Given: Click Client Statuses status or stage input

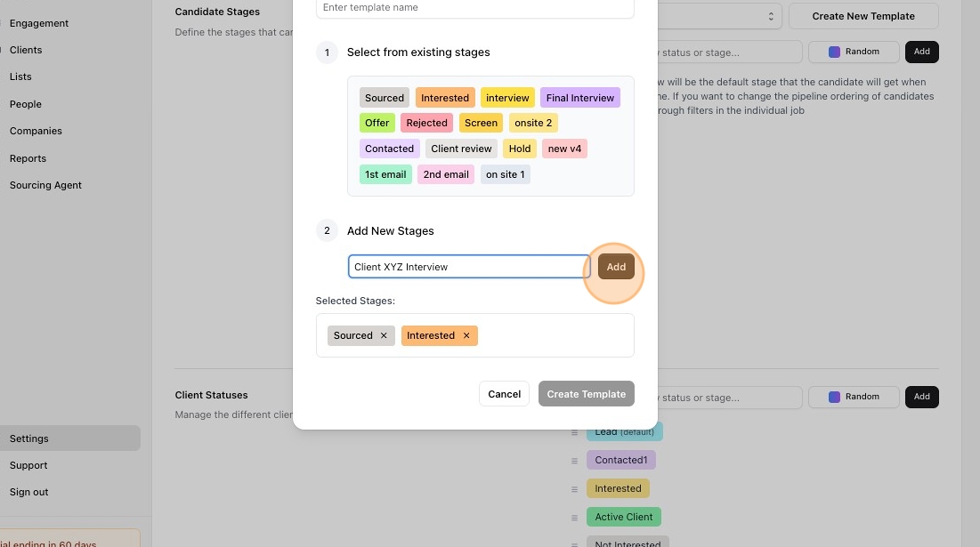Looking at the screenshot, I should (729, 398).
